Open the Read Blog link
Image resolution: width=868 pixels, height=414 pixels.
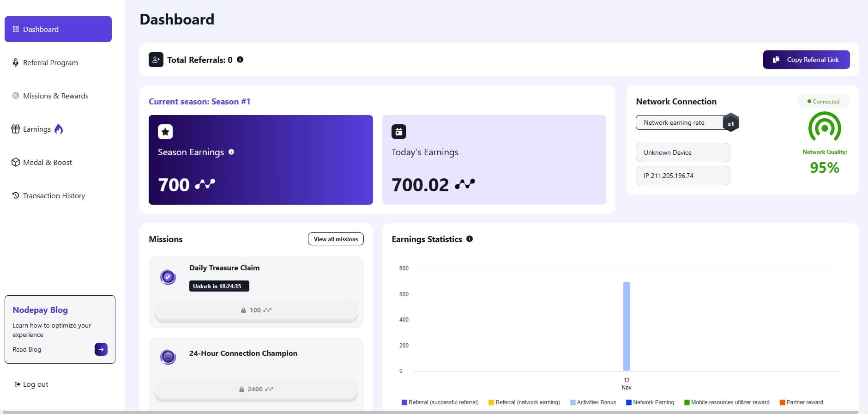(27, 349)
